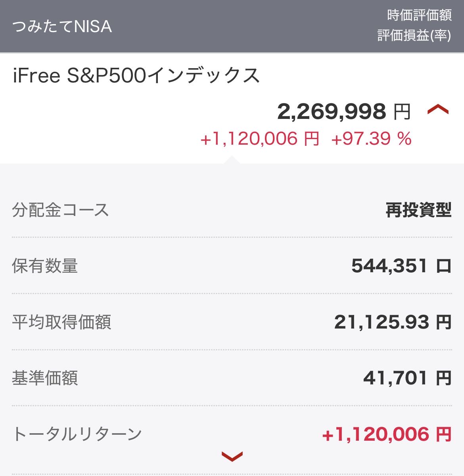Tap the 再投資型 distribution course value
Viewport: 464px width, 476px height.
pyautogui.click(x=418, y=210)
